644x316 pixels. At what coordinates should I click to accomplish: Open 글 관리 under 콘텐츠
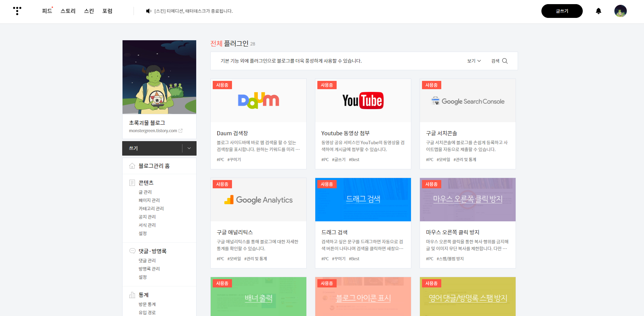(145, 192)
